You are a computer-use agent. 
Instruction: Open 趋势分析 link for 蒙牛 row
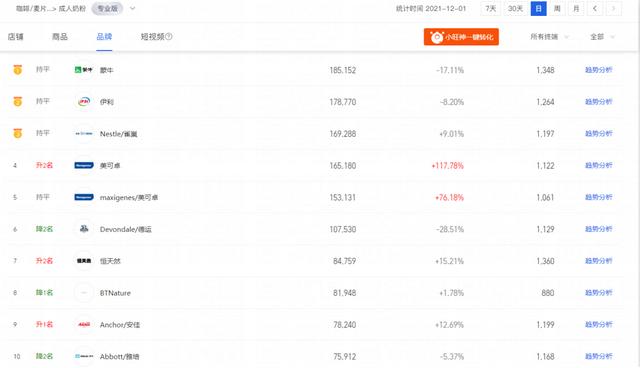(598, 70)
